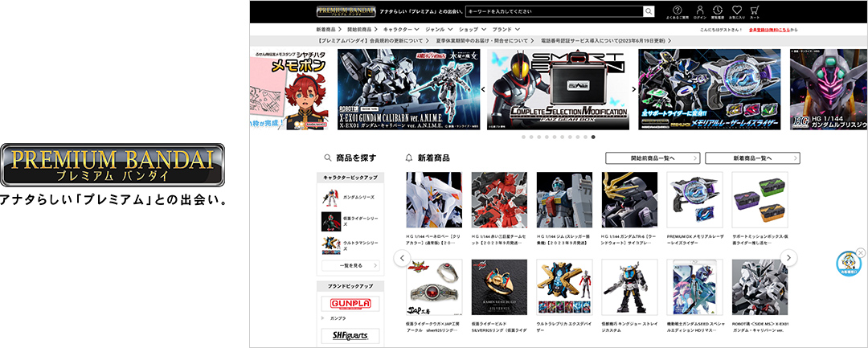The height and width of the screenshot is (348, 868).
Task: Open 機動戦士ガンダムSEED HDリマスター product
Action: click(x=694, y=287)
